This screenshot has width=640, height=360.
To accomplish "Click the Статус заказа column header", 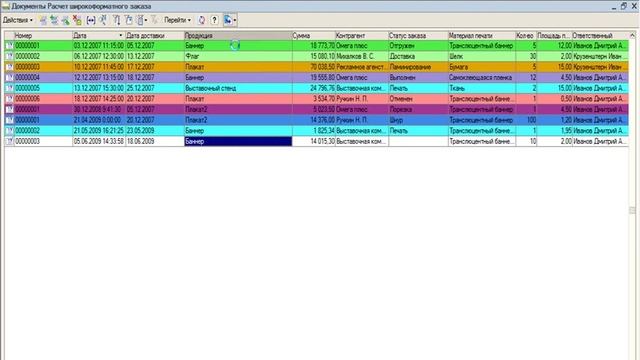I will 418,36.
